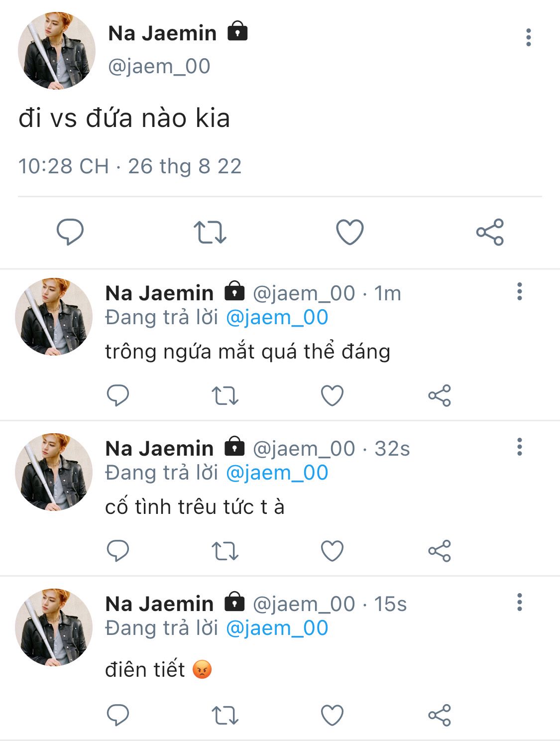Share the "trông ngứa mắt" reply

point(440,396)
